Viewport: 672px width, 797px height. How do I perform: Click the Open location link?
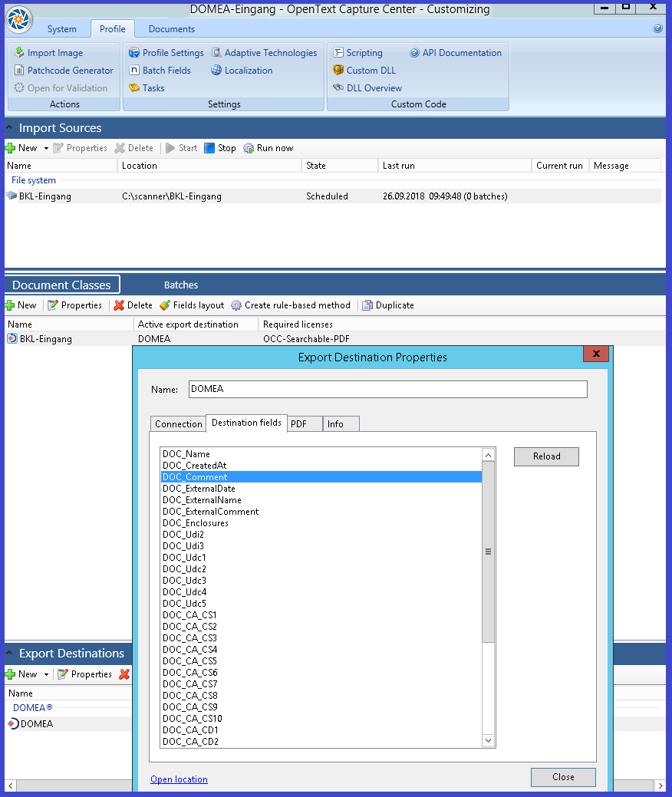coord(179,779)
